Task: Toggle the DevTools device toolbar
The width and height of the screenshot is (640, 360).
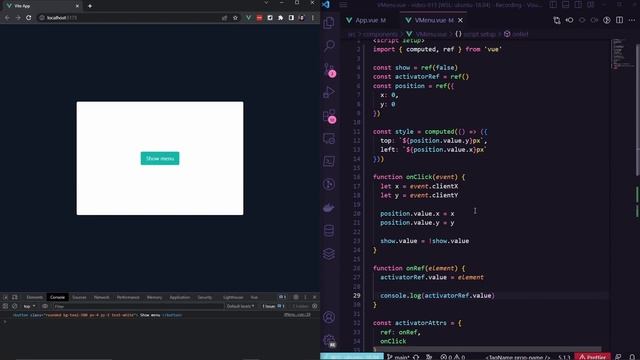Action: pyautogui.click(x=15, y=297)
